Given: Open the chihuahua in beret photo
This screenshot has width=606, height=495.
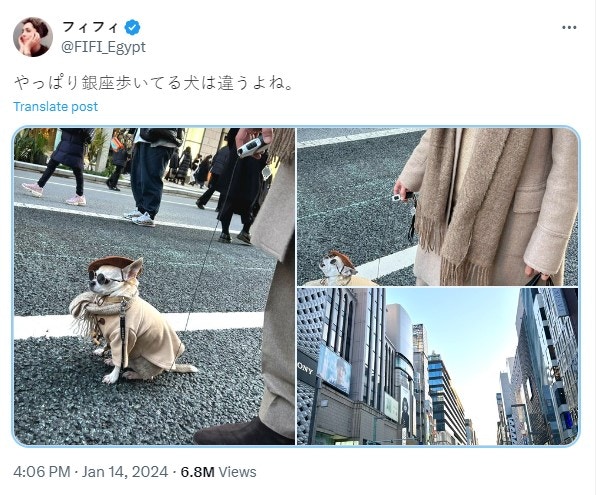Looking at the screenshot, I should [154, 286].
